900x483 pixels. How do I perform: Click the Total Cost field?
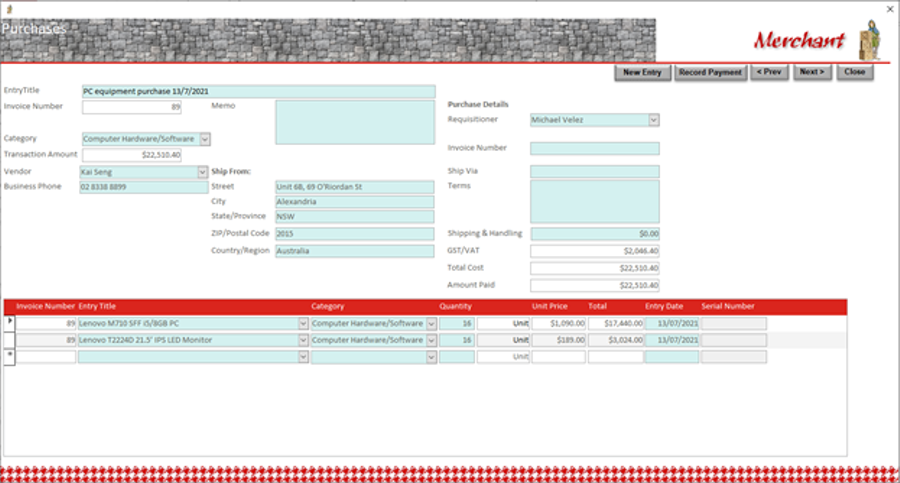[x=595, y=268]
